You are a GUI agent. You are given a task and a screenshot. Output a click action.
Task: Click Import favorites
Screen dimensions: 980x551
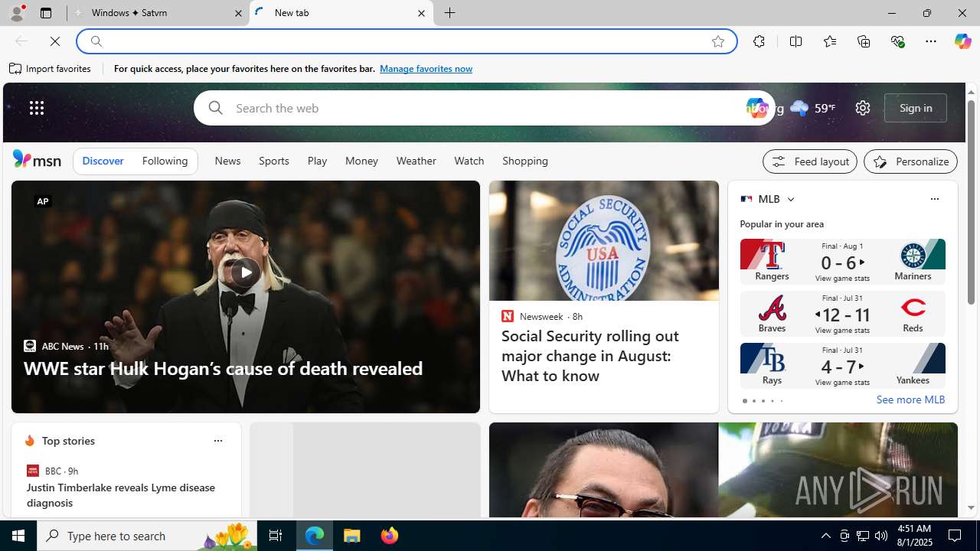pyautogui.click(x=51, y=69)
